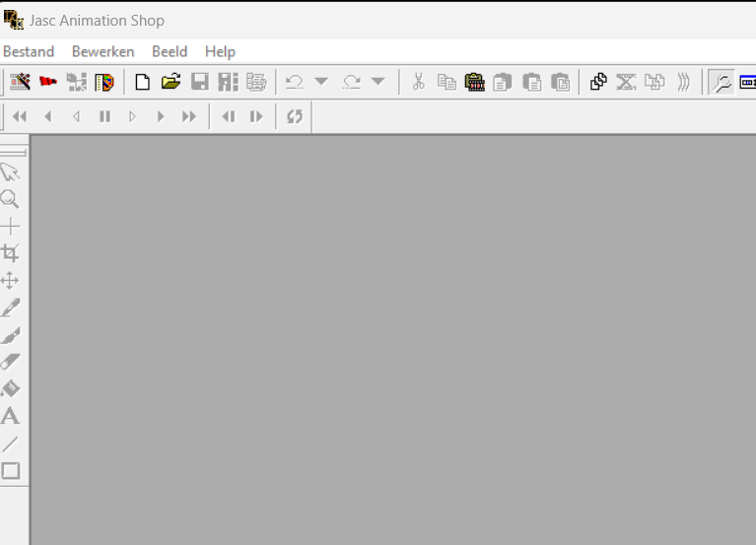The width and height of the screenshot is (756, 545).
Task: Create a new blank animation
Action: pos(142,82)
